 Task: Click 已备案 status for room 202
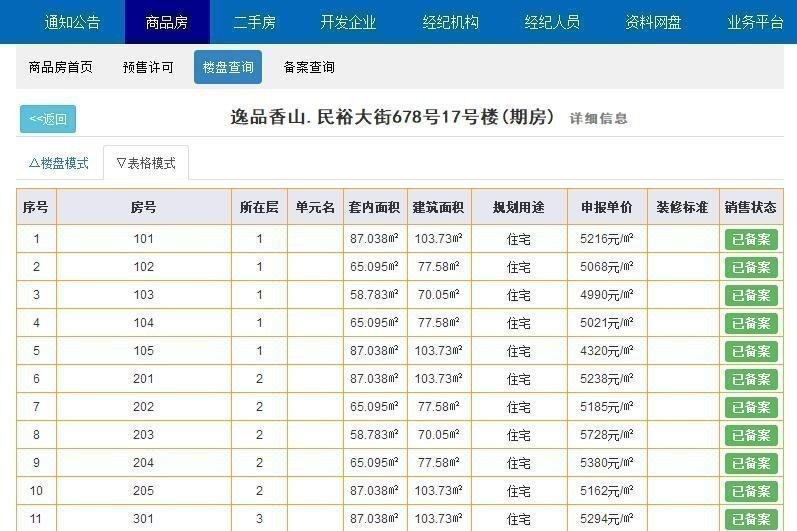click(751, 407)
